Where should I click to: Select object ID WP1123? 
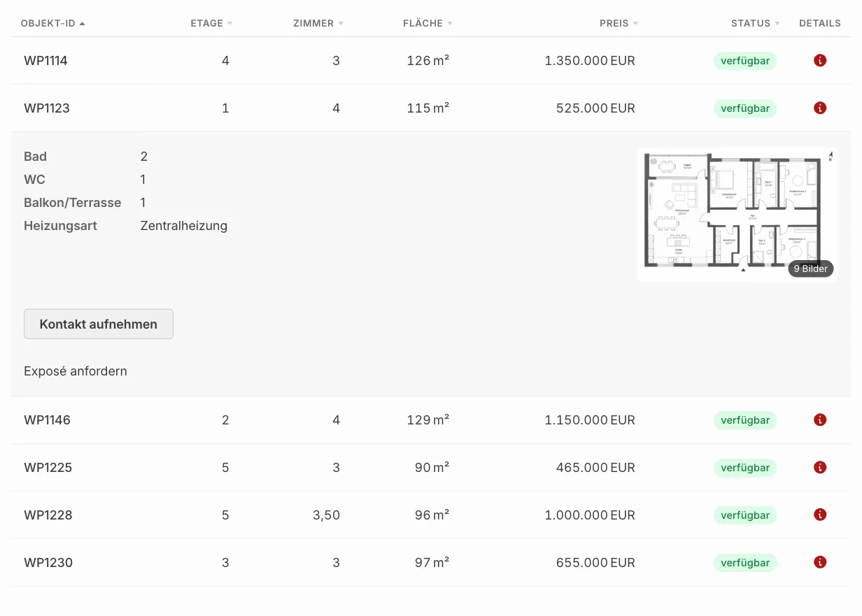pyautogui.click(x=47, y=108)
